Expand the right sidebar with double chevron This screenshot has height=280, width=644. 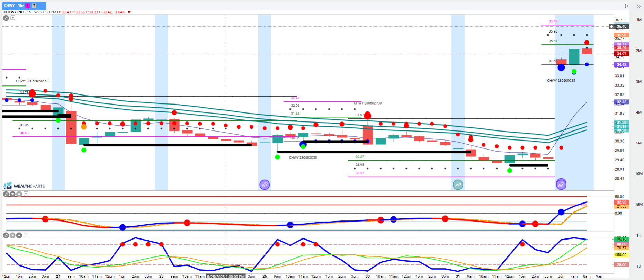639,7
